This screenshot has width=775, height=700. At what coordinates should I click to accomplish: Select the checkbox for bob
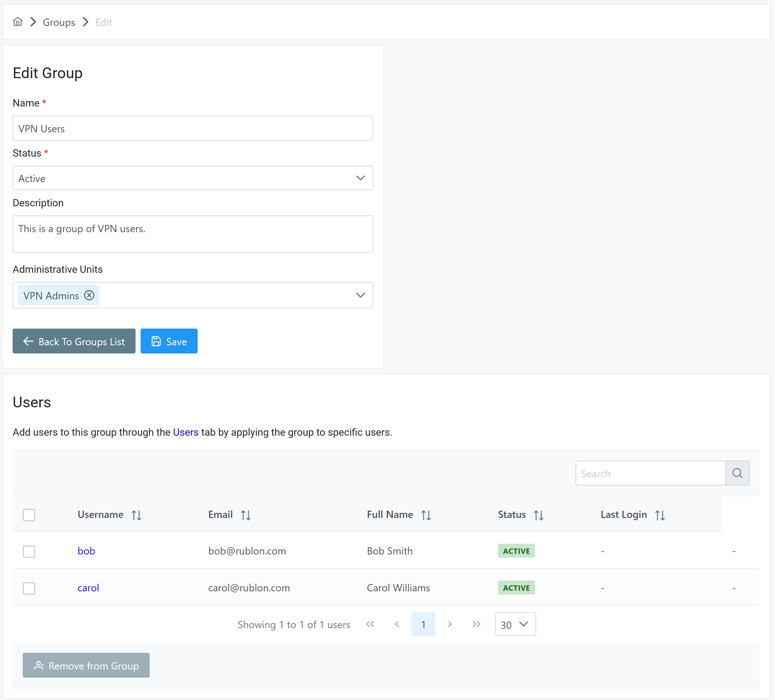(x=29, y=551)
